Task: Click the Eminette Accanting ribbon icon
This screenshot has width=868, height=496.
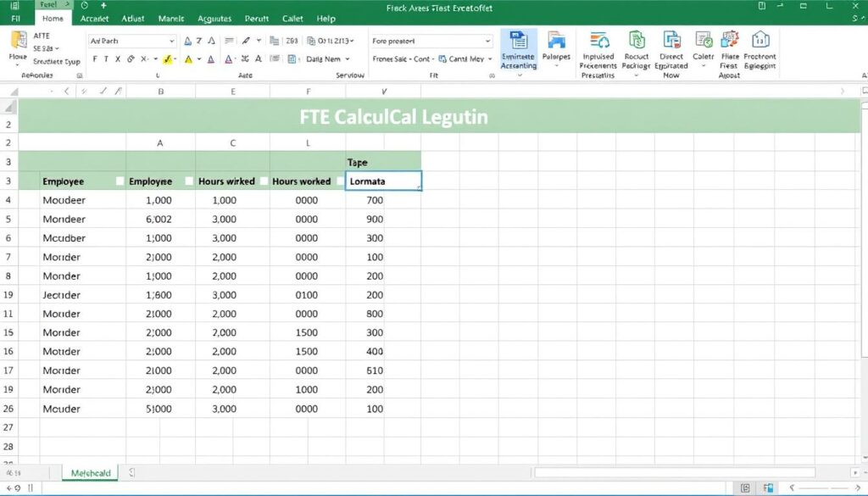Action: pyautogui.click(x=519, y=50)
